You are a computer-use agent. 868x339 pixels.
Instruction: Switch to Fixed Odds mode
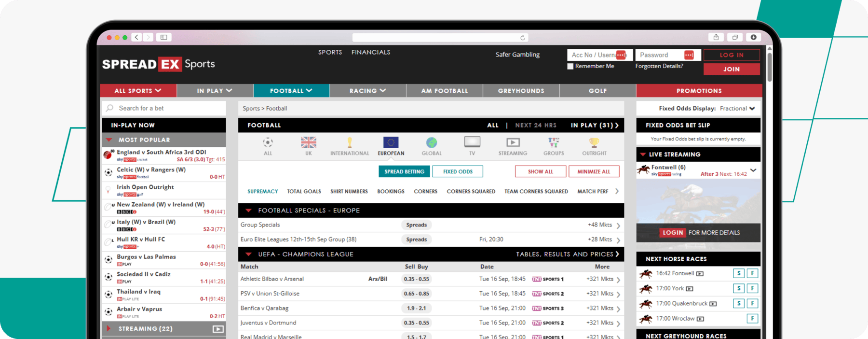[458, 171]
